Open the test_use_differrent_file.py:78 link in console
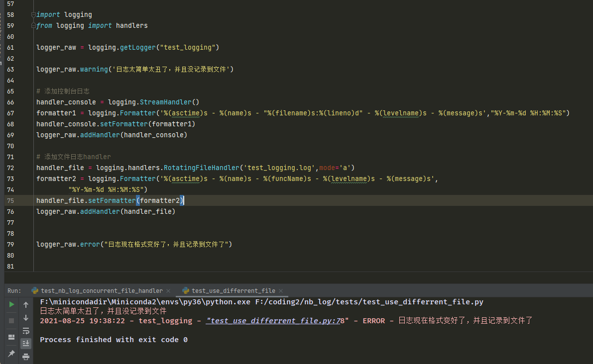 (275, 321)
